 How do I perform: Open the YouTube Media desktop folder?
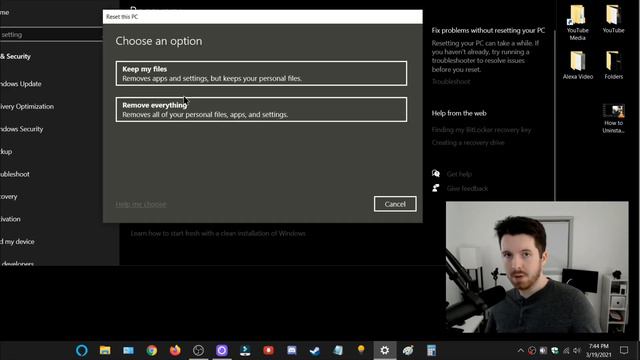pyautogui.click(x=578, y=22)
